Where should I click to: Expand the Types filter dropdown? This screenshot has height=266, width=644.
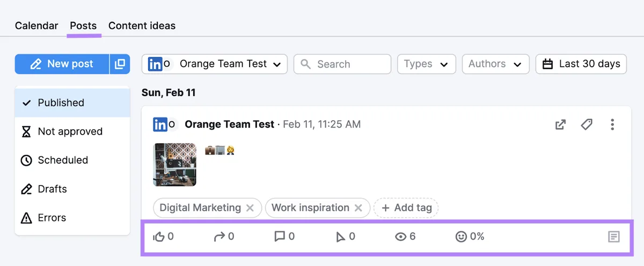(427, 64)
